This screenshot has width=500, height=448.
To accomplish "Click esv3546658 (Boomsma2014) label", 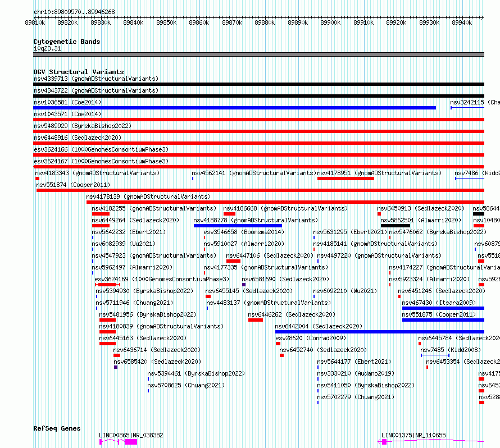I will 244,232.
